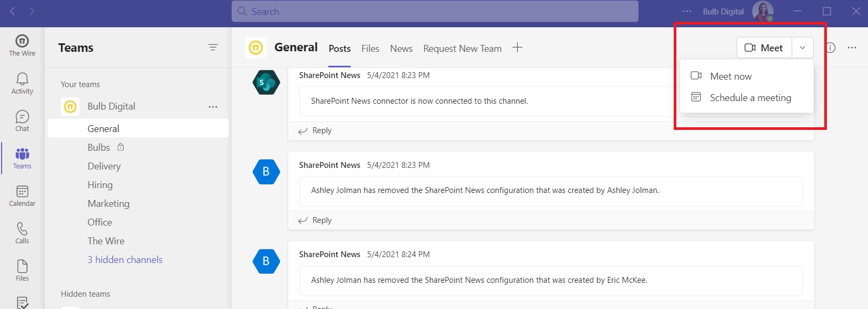This screenshot has height=309, width=868.
Task: Open the Calendar app
Action: click(22, 196)
